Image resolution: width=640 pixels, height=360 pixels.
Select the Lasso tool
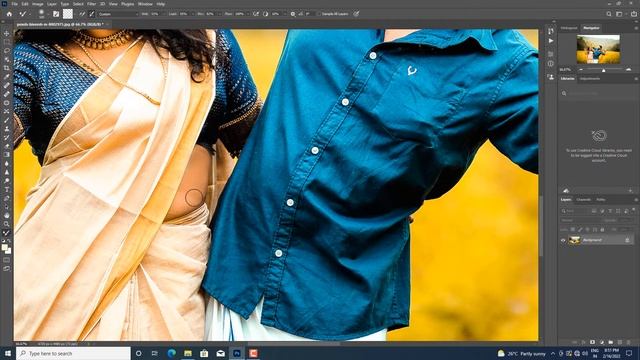coord(7,51)
